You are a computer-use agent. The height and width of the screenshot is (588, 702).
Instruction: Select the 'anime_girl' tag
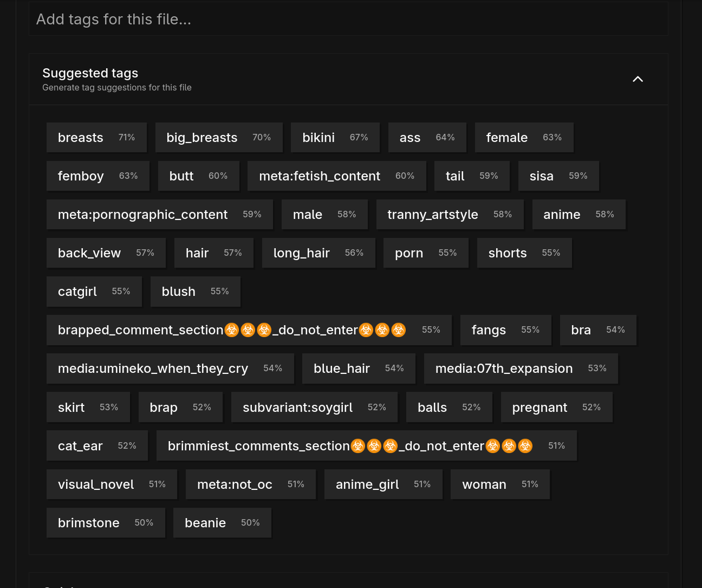tap(383, 484)
